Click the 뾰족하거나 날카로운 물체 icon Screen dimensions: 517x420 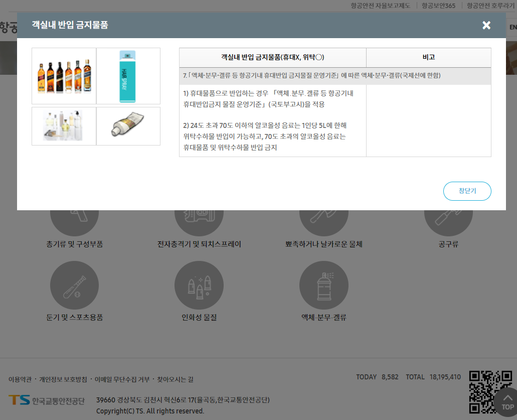pos(324,221)
